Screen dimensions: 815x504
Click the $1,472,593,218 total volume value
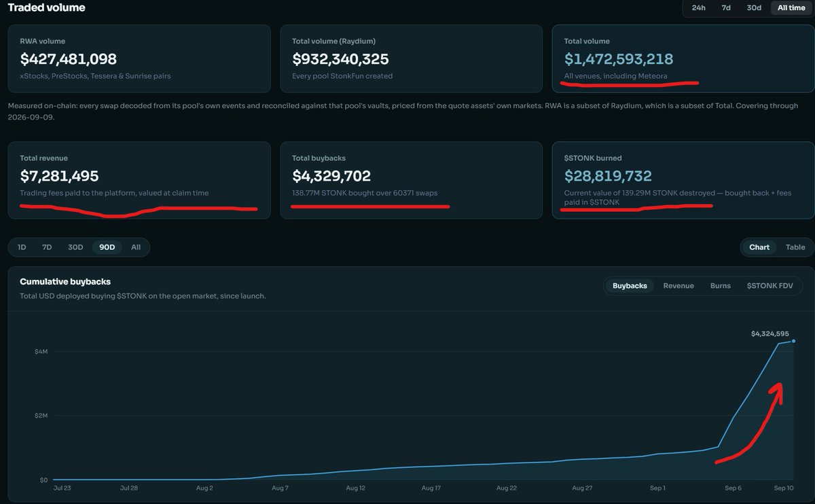pyautogui.click(x=619, y=59)
